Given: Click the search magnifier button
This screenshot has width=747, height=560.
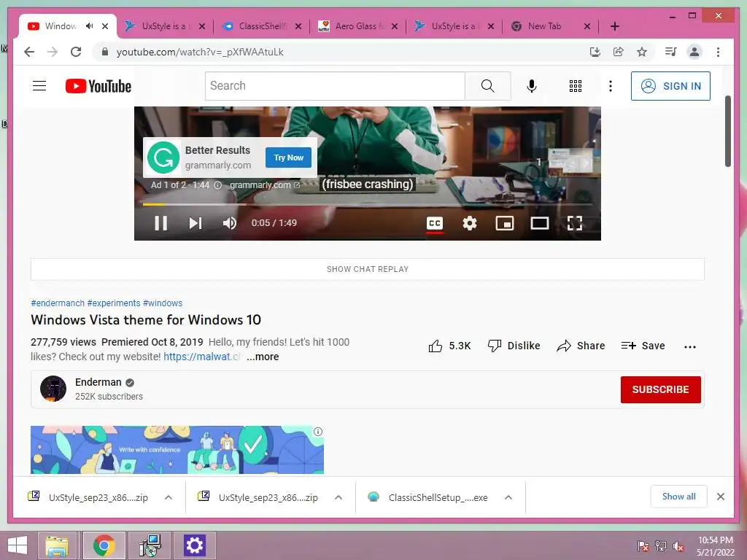Looking at the screenshot, I should pos(488,86).
